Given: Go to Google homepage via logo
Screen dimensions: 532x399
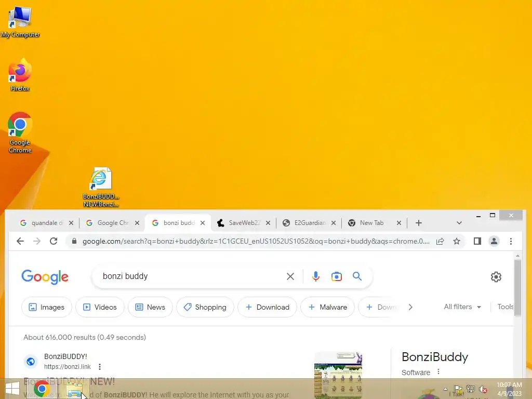Looking at the screenshot, I should pyautogui.click(x=45, y=277).
